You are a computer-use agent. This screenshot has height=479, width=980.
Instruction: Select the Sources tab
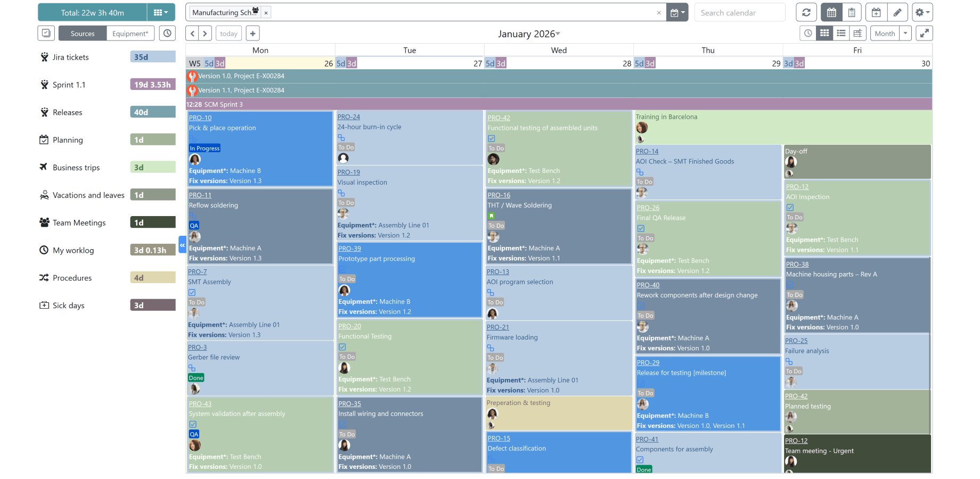[82, 33]
